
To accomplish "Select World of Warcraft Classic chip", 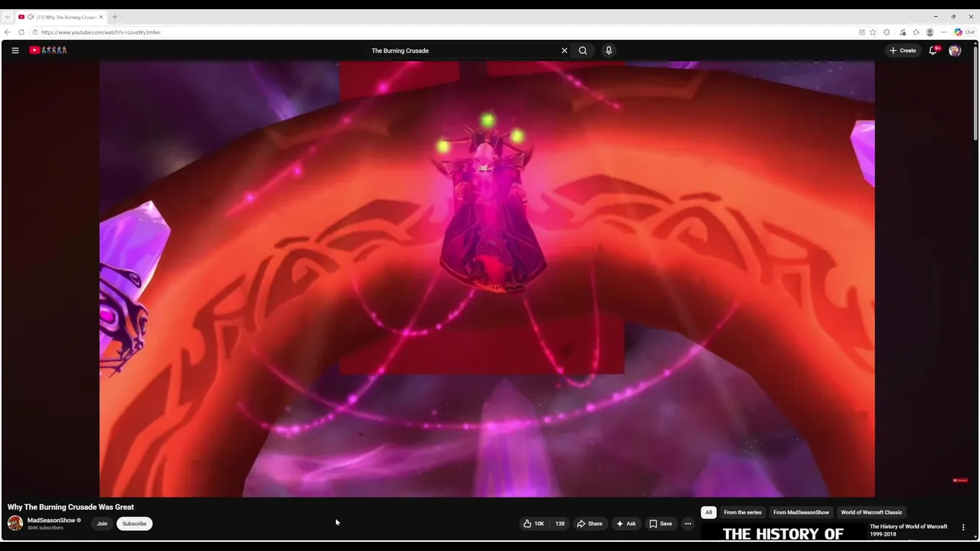I will pyautogui.click(x=871, y=512).
